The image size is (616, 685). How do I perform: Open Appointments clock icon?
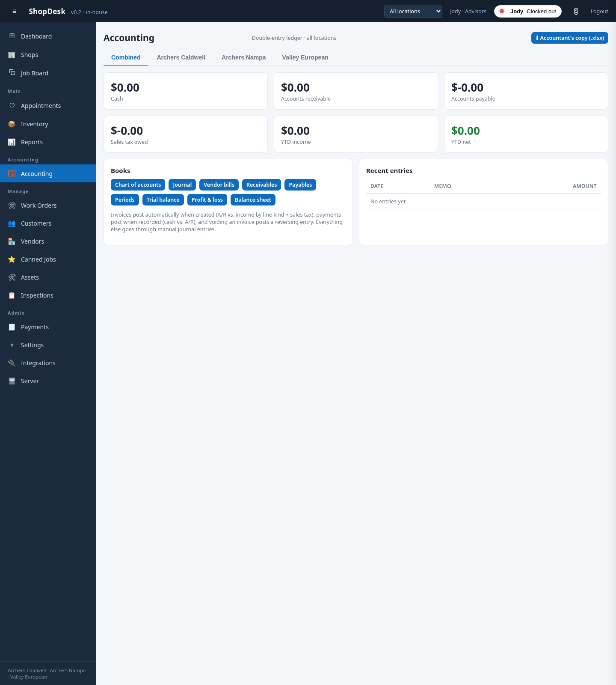[12, 105]
